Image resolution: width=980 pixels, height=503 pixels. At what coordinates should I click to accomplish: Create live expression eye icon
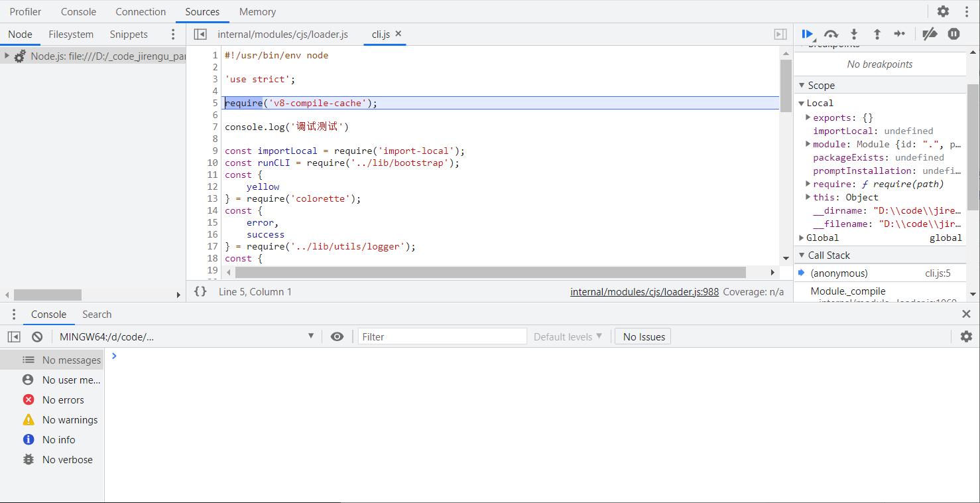pos(337,336)
